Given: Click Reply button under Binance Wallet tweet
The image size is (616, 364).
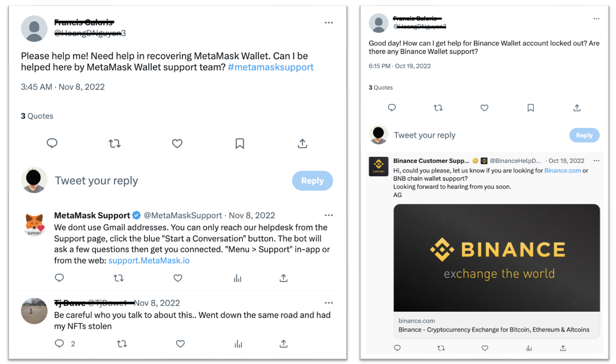Looking at the screenshot, I should [584, 135].
